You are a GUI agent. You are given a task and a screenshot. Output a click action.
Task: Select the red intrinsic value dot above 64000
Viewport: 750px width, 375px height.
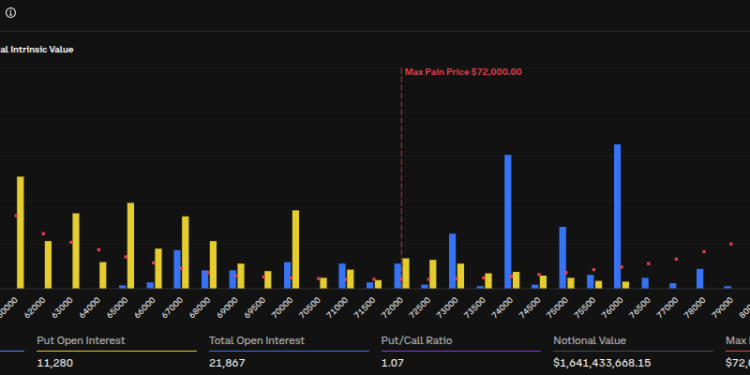tap(99, 250)
